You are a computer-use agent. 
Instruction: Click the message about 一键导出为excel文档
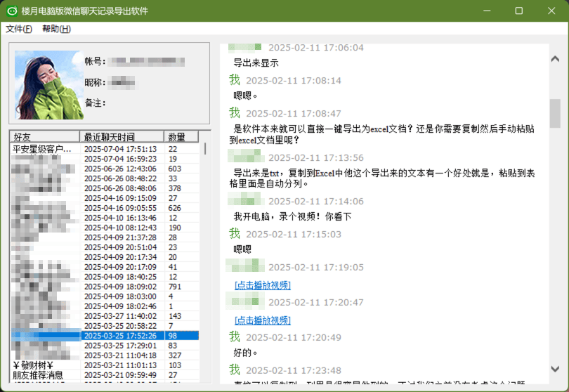pyautogui.click(x=381, y=134)
